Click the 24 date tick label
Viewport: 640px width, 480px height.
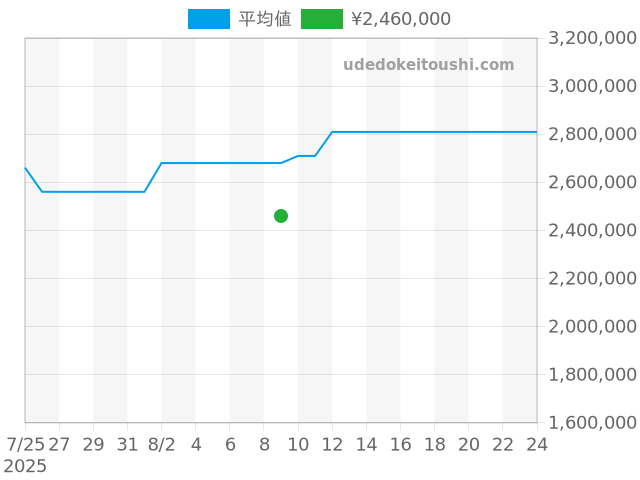click(x=537, y=444)
